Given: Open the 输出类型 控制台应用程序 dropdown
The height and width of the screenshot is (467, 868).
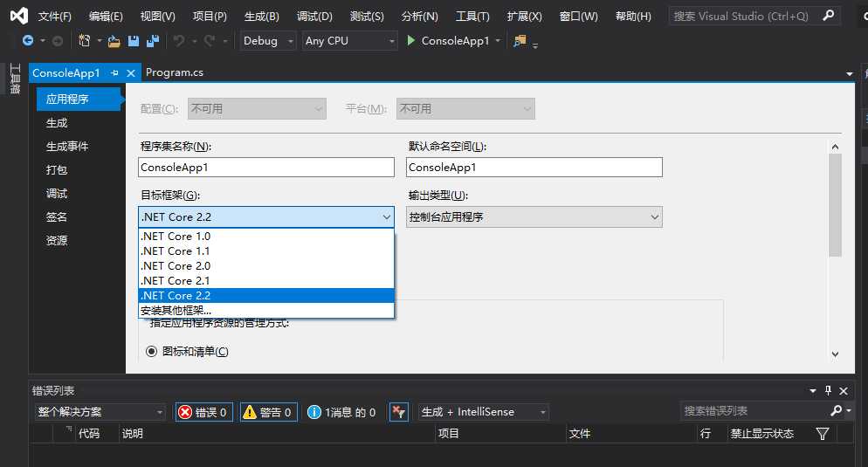Looking at the screenshot, I should pyautogui.click(x=534, y=216).
